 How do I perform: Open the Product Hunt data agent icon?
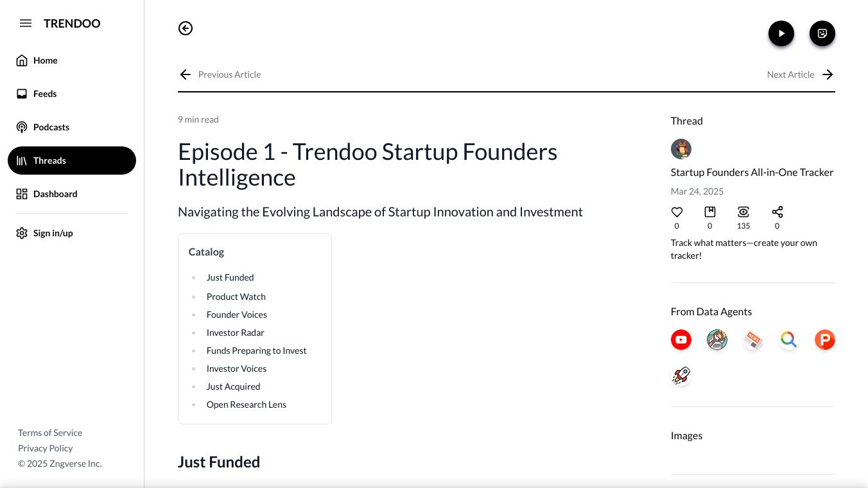point(824,340)
